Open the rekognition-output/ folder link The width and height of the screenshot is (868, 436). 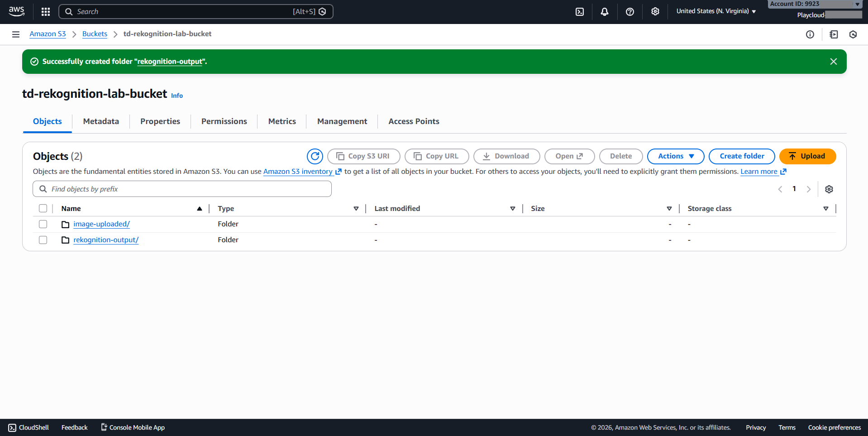(x=106, y=240)
